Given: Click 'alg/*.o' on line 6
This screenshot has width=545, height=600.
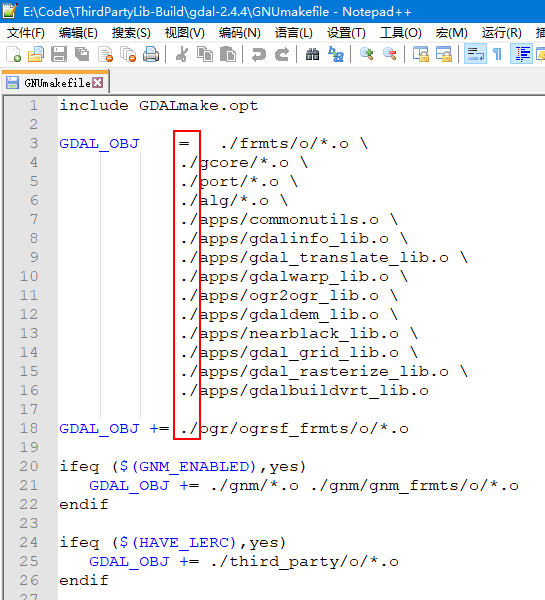Looking at the screenshot, I should tap(234, 201).
